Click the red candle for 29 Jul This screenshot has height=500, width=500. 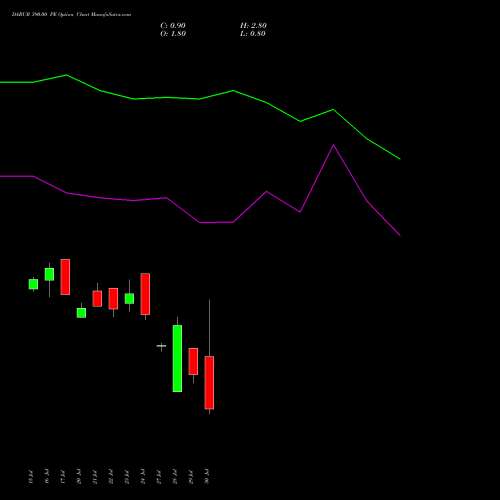(193, 361)
